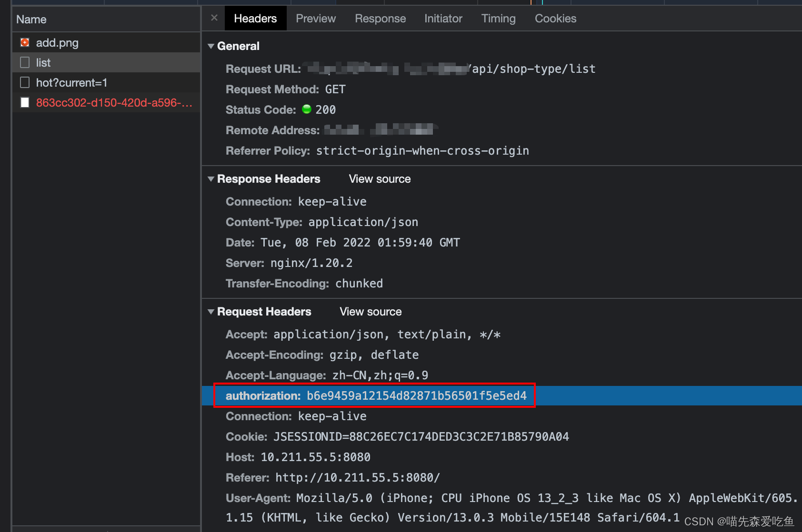Switch to the Preview tab

click(x=316, y=19)
